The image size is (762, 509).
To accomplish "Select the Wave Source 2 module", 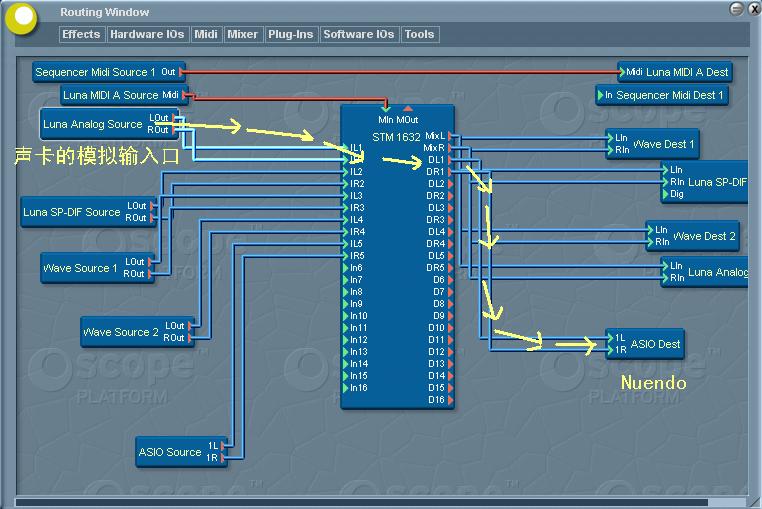I will [138, 332].
